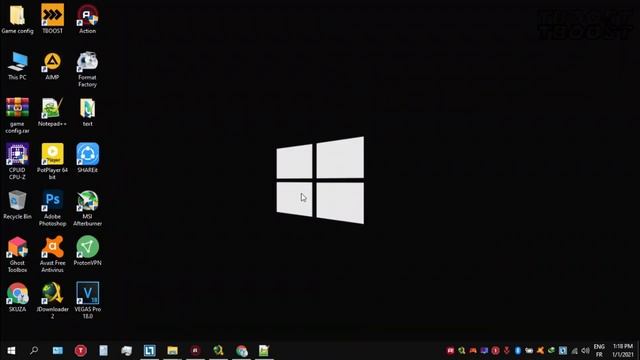640x360 pixels.
Task: Open the volume control in the system tray
Action: 585,351
